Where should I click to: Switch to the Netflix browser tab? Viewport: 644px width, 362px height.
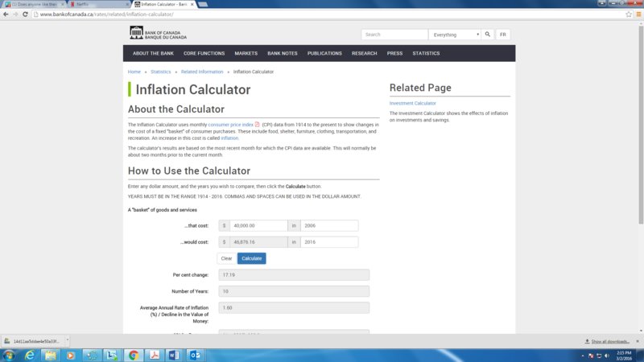98,4
